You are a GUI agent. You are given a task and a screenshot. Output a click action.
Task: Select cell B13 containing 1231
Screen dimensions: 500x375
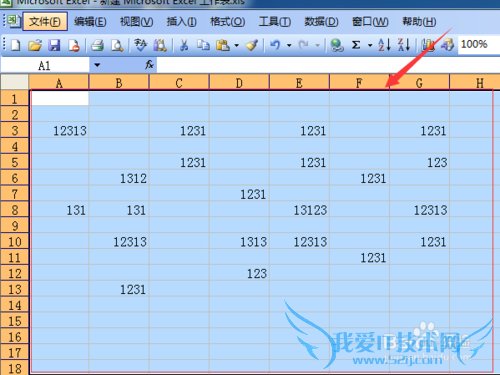coord(119,289)
